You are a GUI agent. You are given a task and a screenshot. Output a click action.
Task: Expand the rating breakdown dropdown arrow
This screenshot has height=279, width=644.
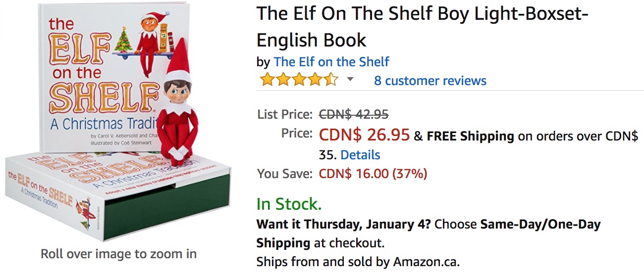[350, 80]
